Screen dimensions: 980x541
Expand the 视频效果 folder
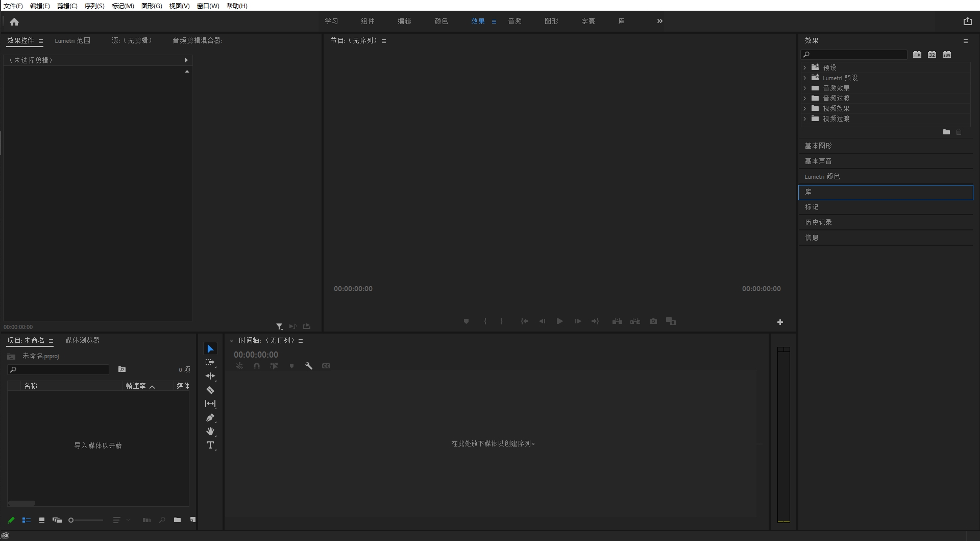(x=805, y=108)
